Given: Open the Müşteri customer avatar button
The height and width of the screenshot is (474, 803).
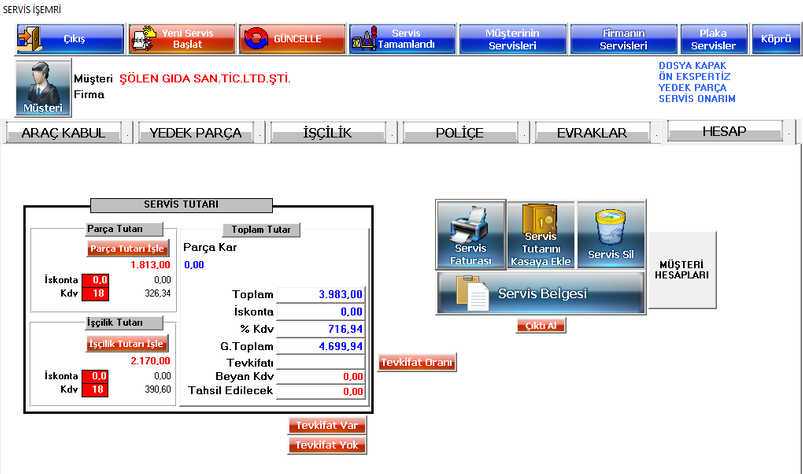Looking at the screenshot, I should pyautogui.click(x=44, y=88).
